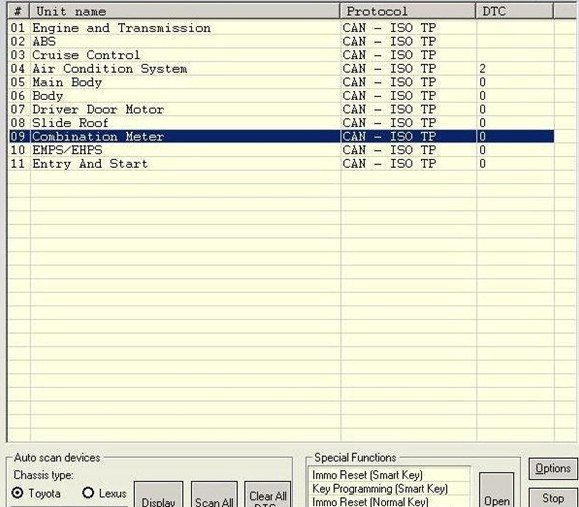The height and width of the screenshot is (507, 579).
Task: Select the 06 Body unit row
Action: (281, 96)
